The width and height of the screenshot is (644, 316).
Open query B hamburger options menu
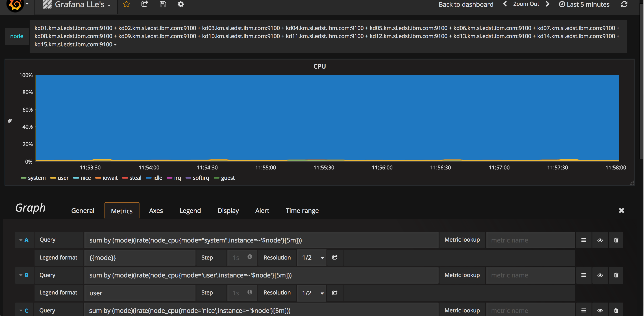(583, 275)
